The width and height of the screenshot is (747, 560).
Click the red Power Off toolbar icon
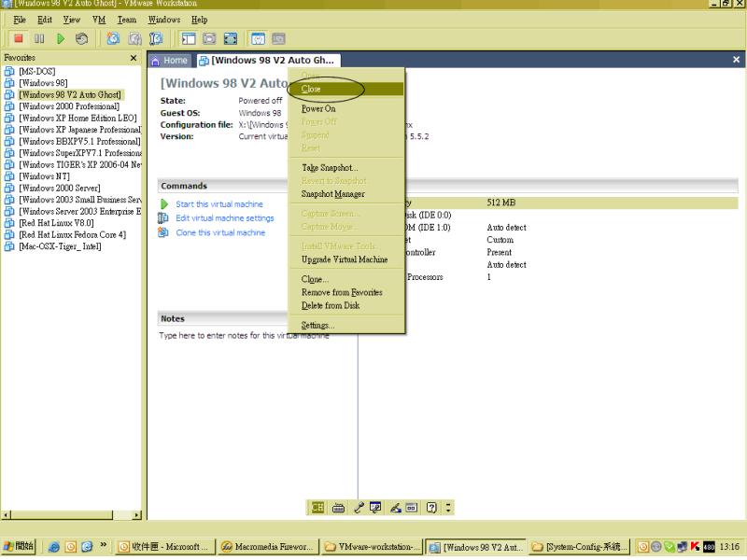[x=19, y=38]
